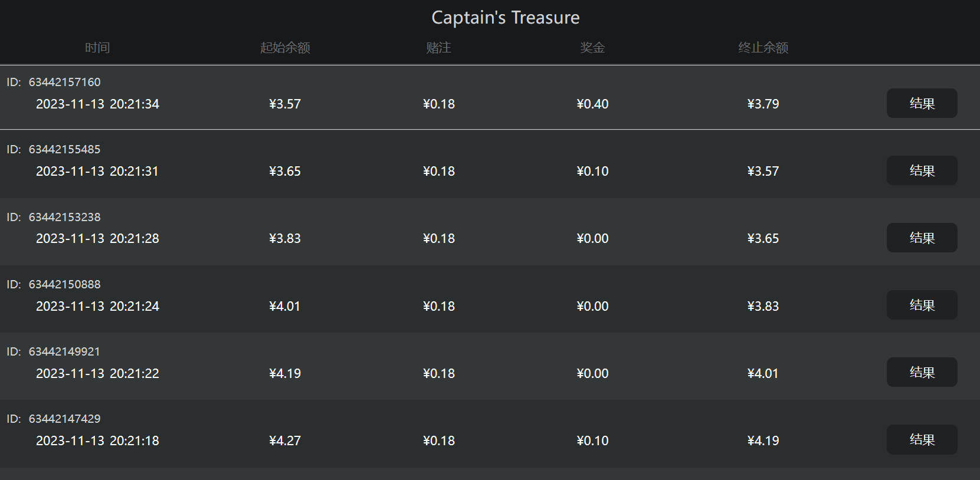View 结果 for the 20:21:28 record

922,238
